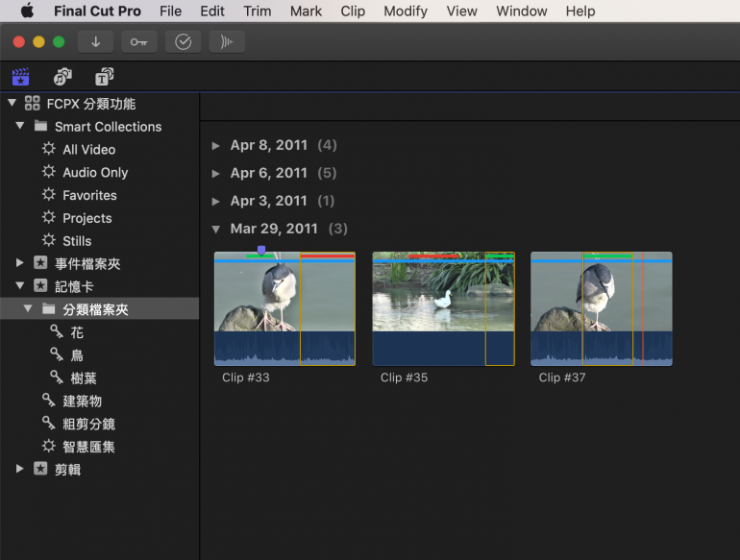Click the Import Media down-arrow button
The image size is (740, 560).
click(95, 42)
